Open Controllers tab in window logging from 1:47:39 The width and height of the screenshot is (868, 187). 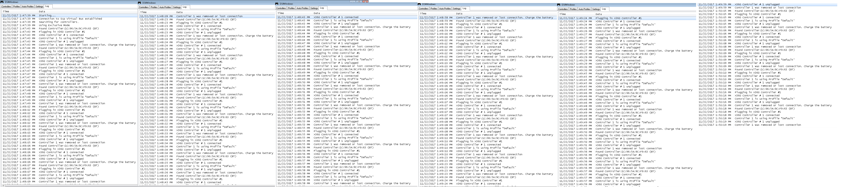point(6,6)
